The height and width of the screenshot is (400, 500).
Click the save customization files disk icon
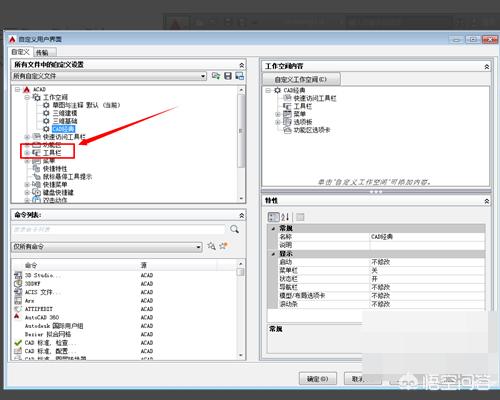point(228,76)
